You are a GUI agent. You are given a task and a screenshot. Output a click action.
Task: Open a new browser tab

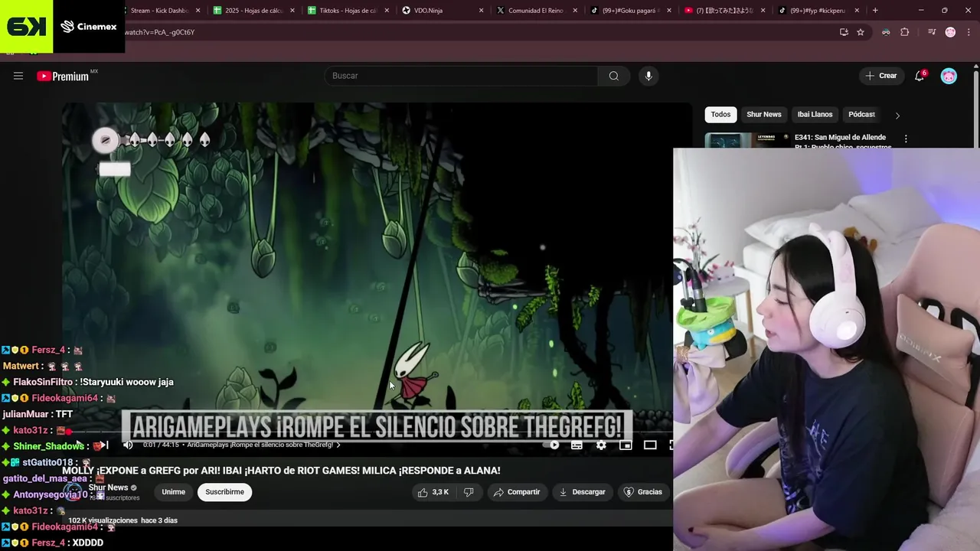tap(875, 11)
